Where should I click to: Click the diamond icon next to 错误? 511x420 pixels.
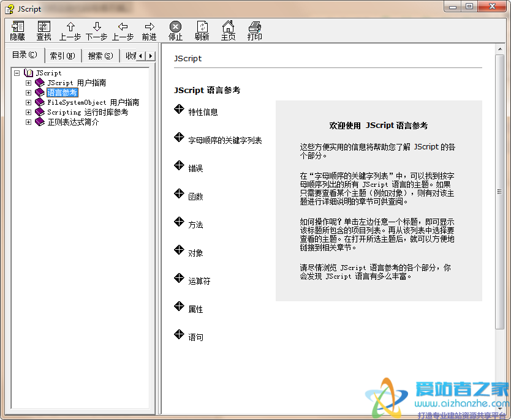click(x=179, y=165)
